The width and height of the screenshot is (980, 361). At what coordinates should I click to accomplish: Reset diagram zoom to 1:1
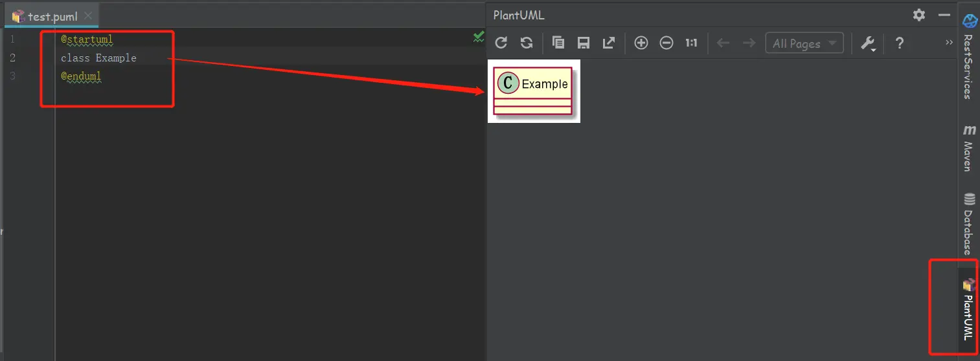pyautogui.click(x=691, y=43)
